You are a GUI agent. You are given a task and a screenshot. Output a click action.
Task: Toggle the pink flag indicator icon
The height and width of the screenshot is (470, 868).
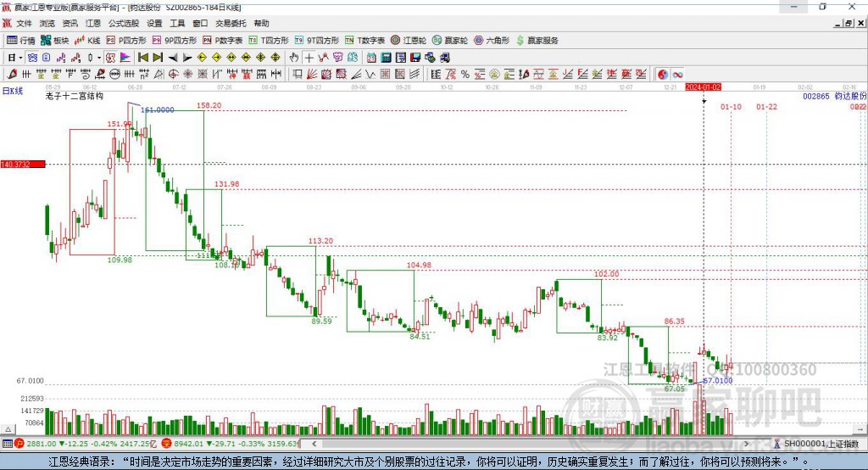tap(125, 58)
